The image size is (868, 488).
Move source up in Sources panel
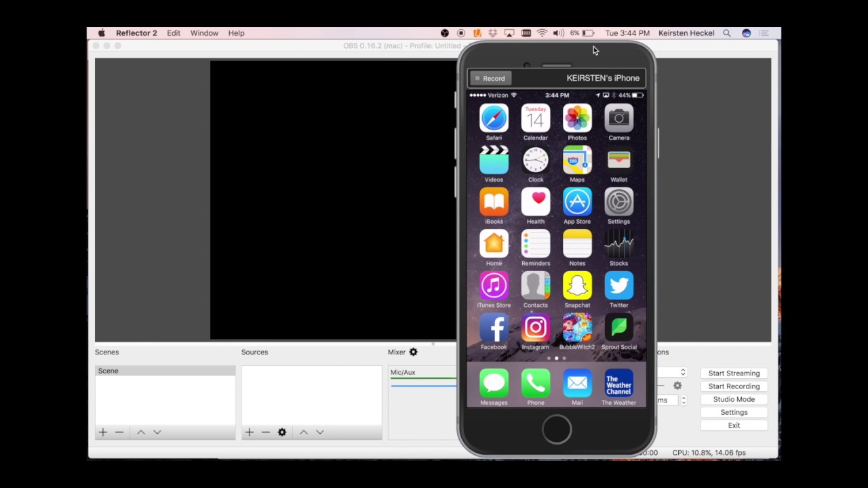[304, 432]
